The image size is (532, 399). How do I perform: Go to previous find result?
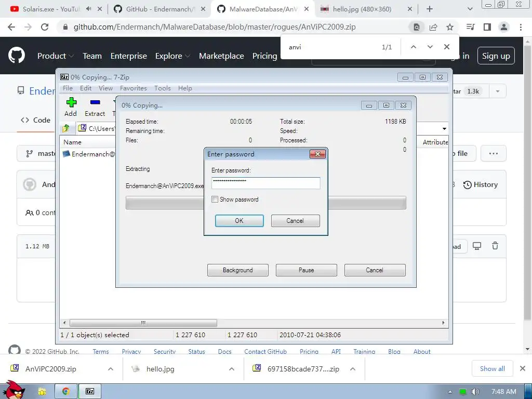[413, 47]
